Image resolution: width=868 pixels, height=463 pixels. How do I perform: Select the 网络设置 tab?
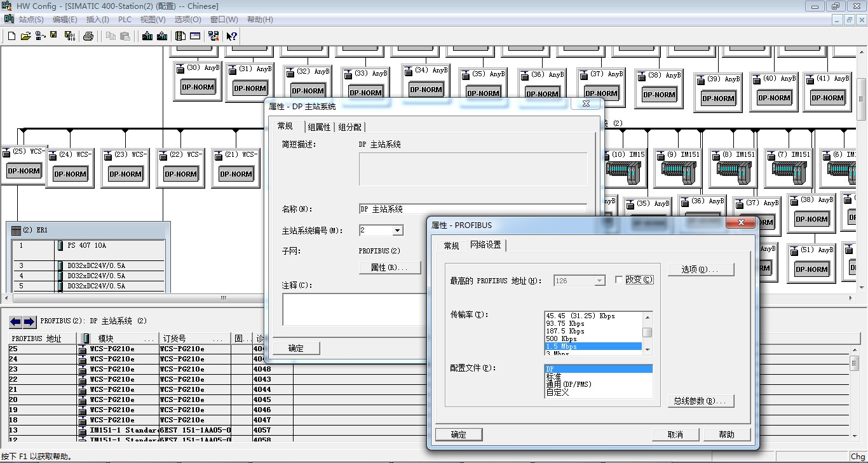point(485,245)
